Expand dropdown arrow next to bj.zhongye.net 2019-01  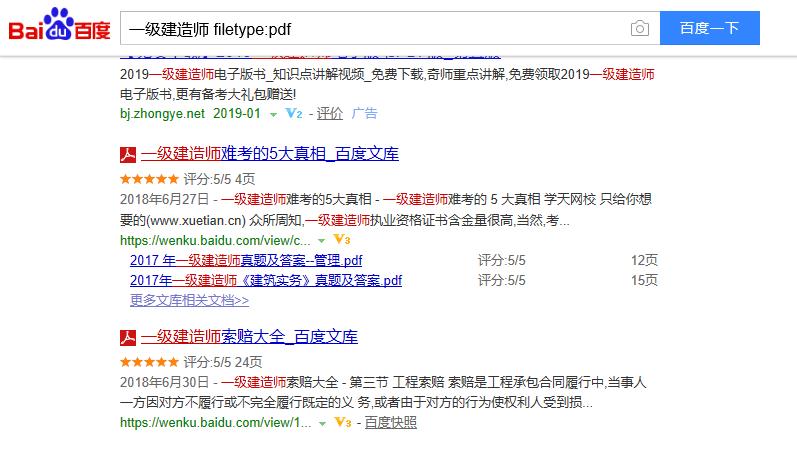tap(273, 115)
